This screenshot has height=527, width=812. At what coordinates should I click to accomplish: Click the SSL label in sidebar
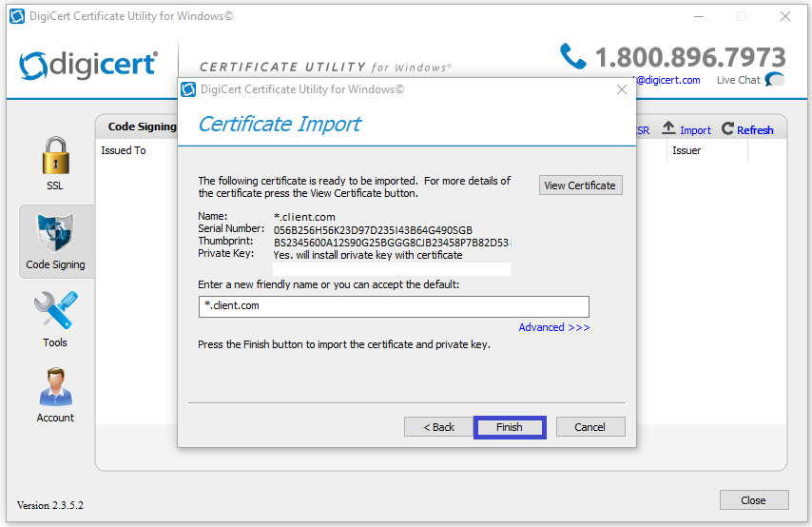[x=55, y=185]
